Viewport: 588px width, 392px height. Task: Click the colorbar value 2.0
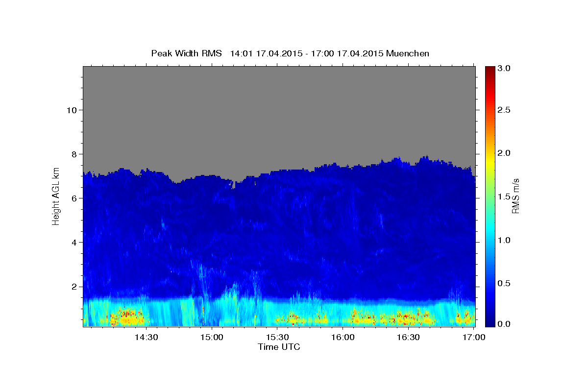point(505,153)
